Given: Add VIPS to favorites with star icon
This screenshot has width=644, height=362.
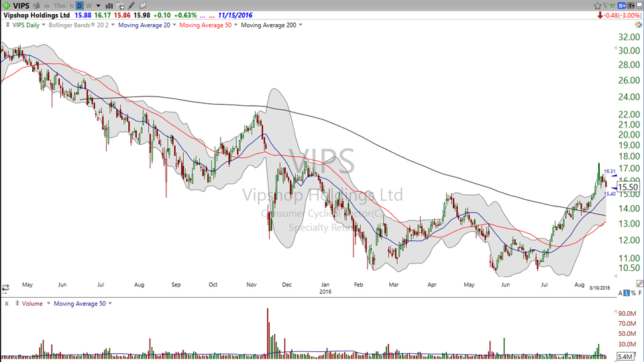Looking at the screenshot, I should (598, 6).
